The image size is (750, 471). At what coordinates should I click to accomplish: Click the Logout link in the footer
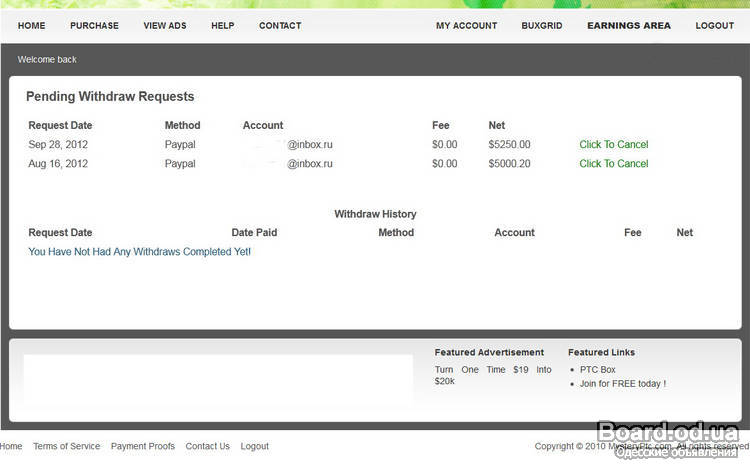pyautogui.click(x=254, y=446)
